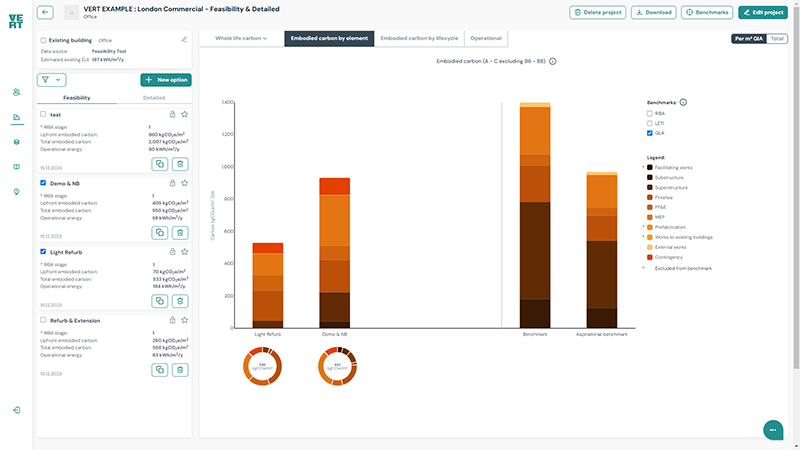Viewport: 800px width, 450px height.
Task: Toggle the Existing building checkbox
Action: tap(43, 40)
